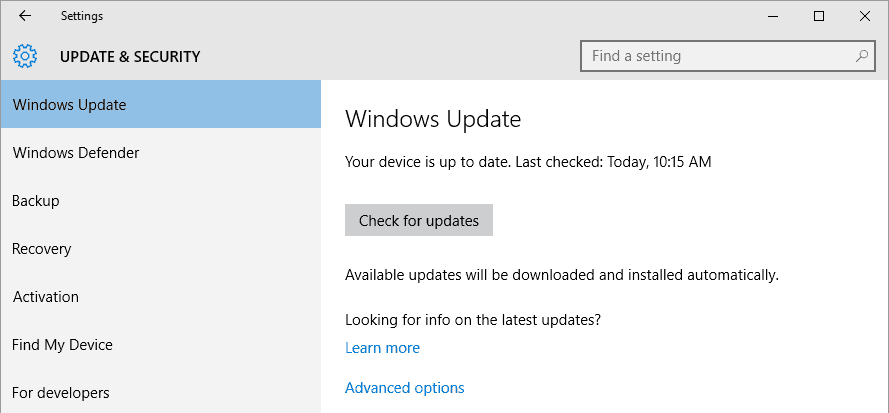Click the Update & Security gear icon
889x413 pixels.
(25, 56)
